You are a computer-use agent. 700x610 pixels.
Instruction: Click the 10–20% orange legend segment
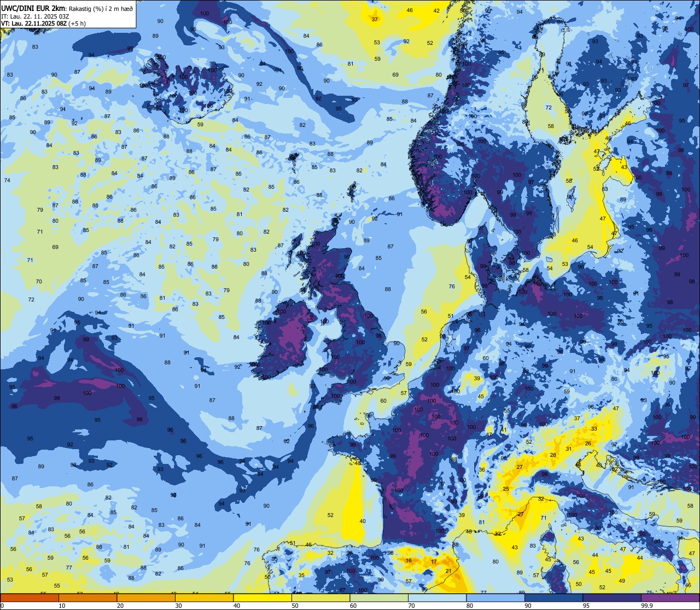(87, 598)
